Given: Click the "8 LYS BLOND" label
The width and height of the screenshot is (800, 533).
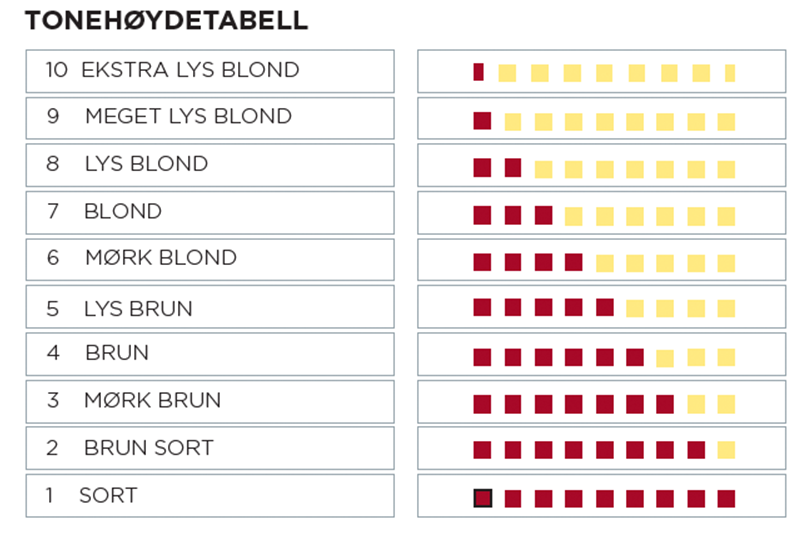Looking at the screenshot, I should (x=210, y=164).
